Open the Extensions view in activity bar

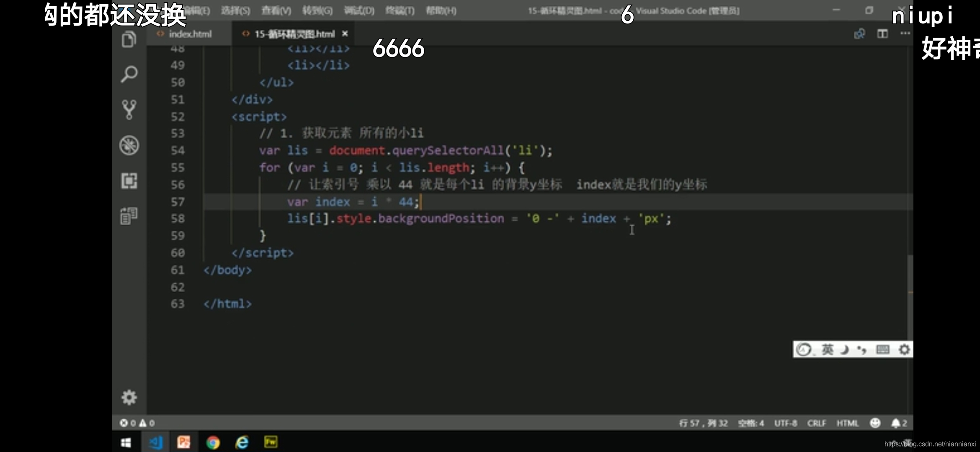129,181
